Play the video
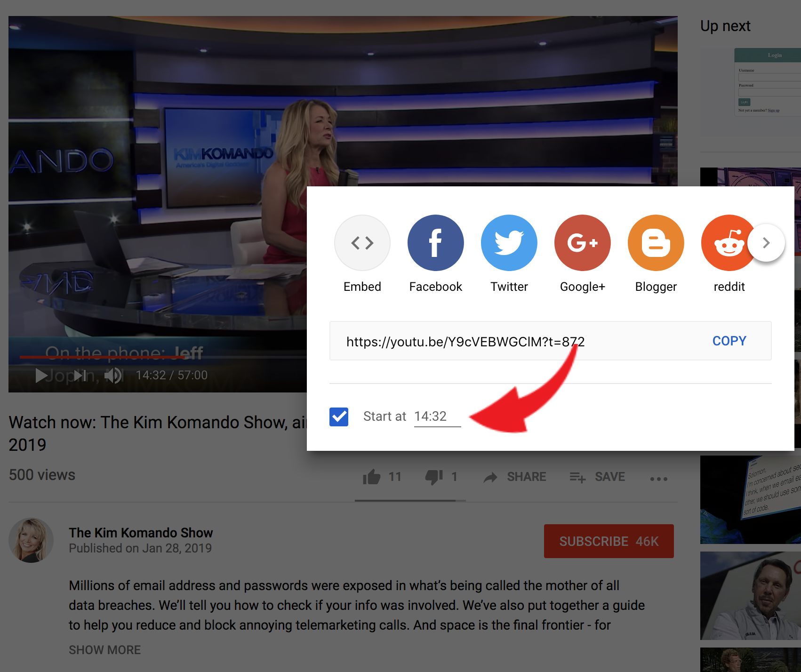Screen dimensions: 801x672 pos(41,375)
